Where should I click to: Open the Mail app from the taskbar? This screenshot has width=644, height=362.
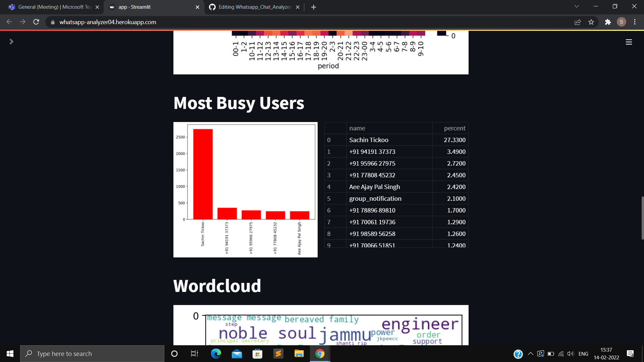[236, 354]
